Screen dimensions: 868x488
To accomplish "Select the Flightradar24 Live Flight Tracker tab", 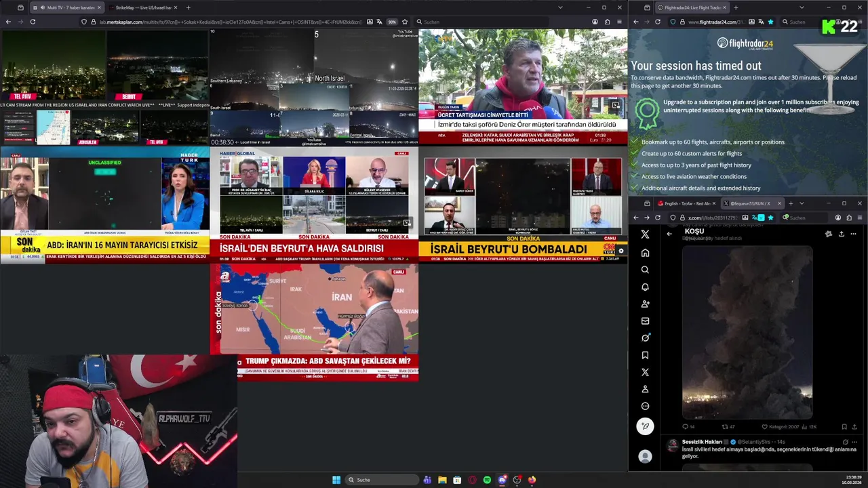I will [x=692, y=7].
